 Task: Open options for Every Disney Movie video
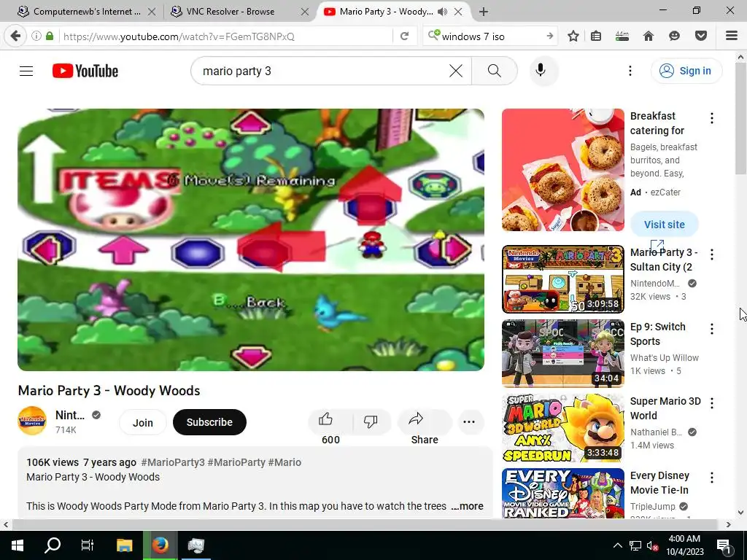712,477
